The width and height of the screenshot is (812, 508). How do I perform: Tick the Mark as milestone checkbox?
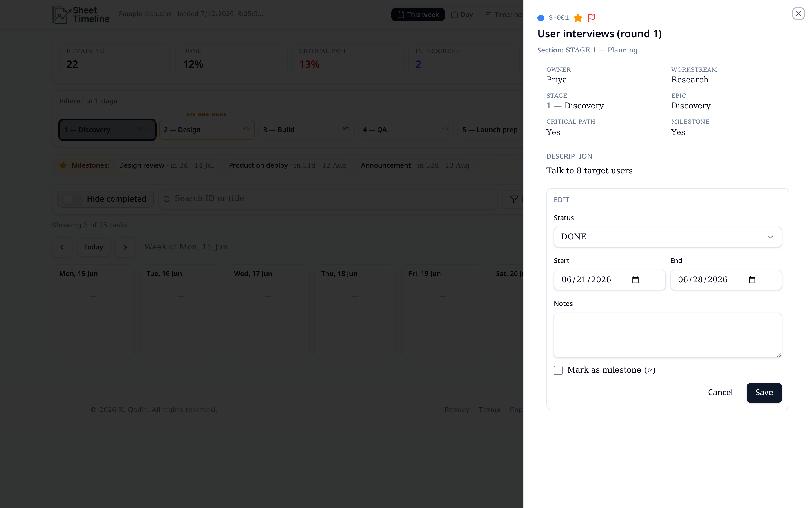coord(558,370)
